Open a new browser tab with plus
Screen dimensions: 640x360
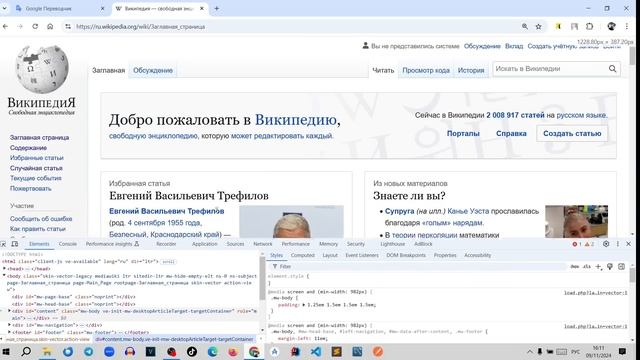click(216, 8)
